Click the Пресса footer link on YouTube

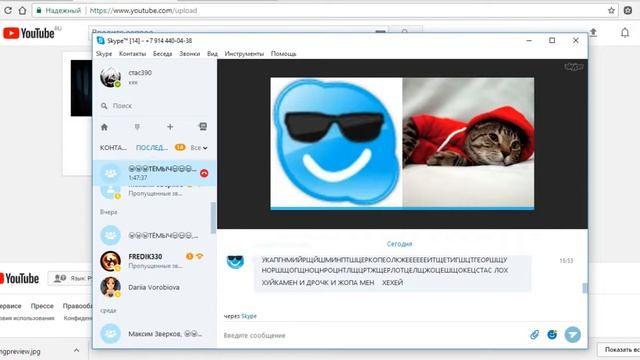pos(42,306)
